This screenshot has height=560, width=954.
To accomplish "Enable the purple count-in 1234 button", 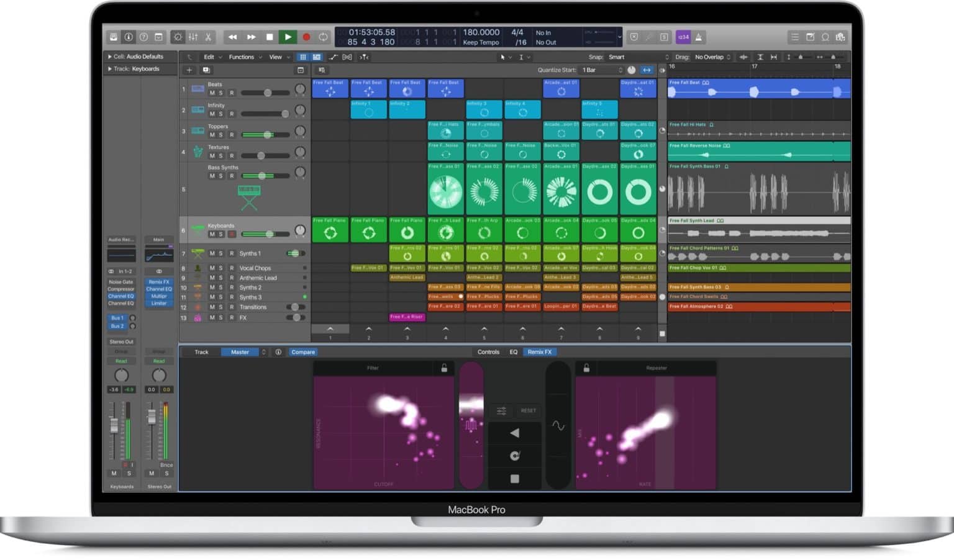I will click(x=683, y=37).
